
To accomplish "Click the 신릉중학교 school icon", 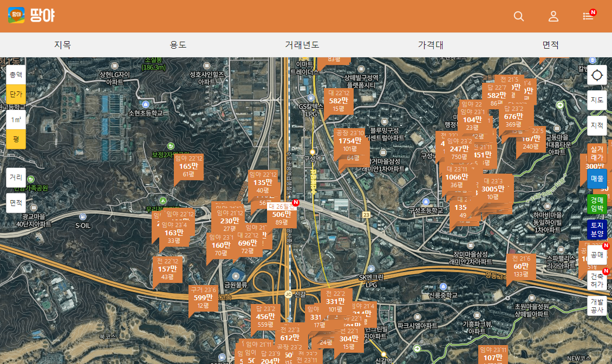I will [x=442, y=287].
